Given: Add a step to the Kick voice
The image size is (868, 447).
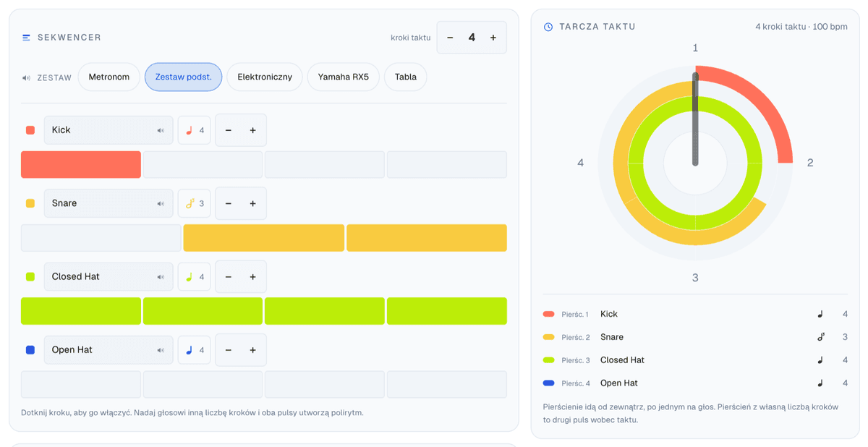Looking at the screenshot, I should pos(253,130).
